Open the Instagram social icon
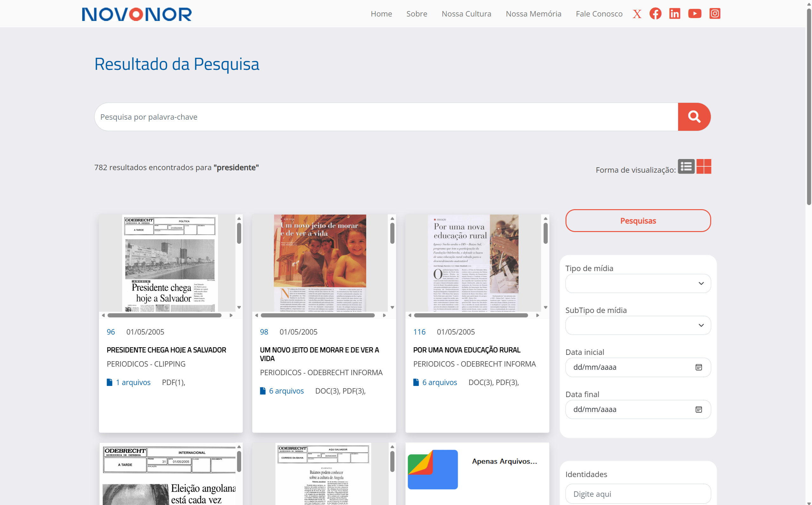This screenshot has height=505, width=812. click(x=715, y=14)
